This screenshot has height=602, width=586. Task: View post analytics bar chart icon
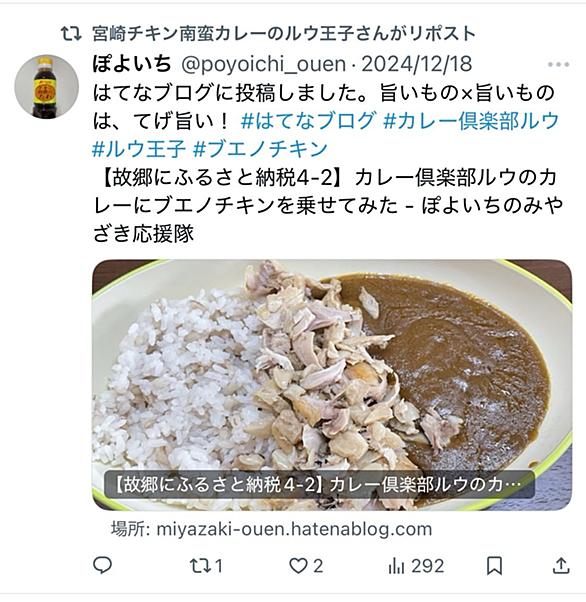pyautogui.click(x=396, y=566)
